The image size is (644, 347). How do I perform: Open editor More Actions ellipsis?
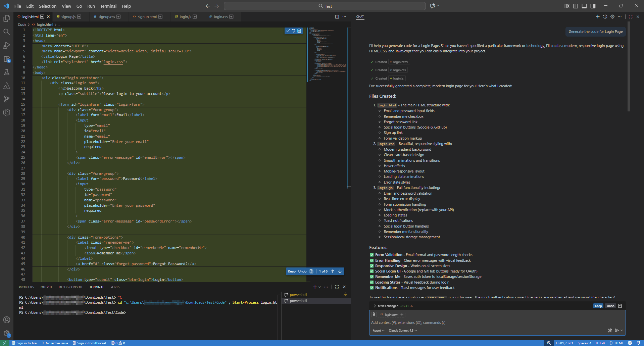(344, 16)
